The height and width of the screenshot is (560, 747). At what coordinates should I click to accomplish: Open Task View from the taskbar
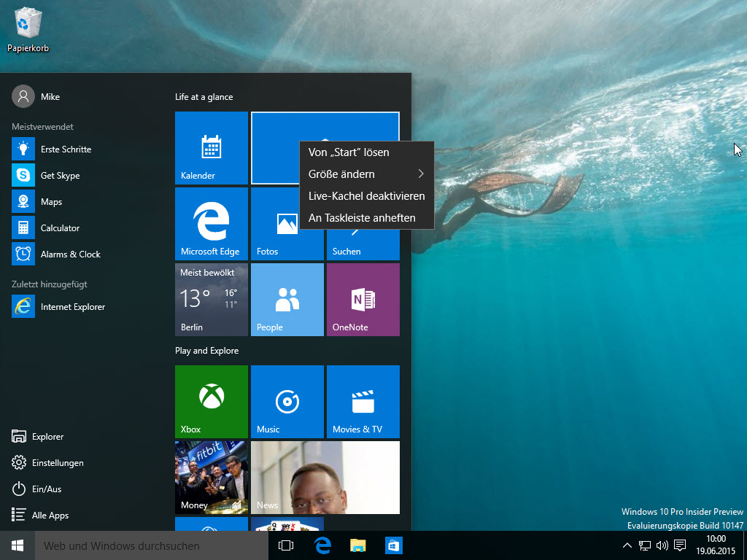[286, 545]
